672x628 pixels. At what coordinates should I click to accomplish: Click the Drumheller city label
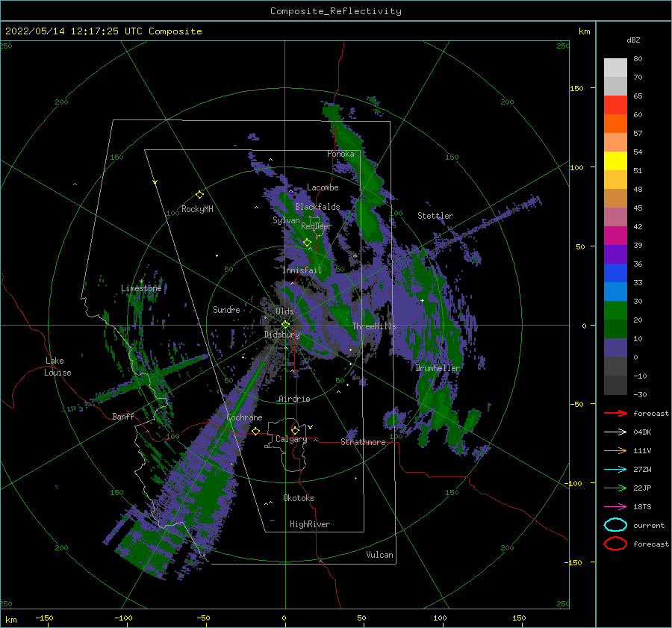pos(438,368)
